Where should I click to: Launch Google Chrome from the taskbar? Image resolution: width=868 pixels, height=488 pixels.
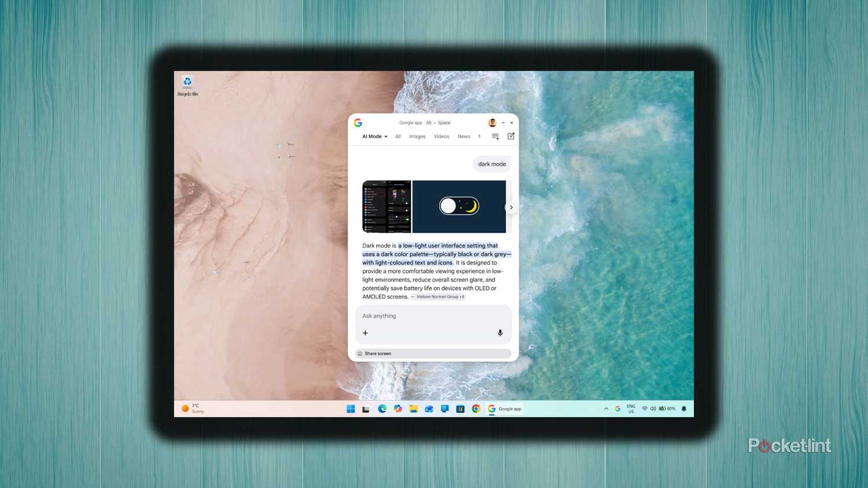(476, 409)
